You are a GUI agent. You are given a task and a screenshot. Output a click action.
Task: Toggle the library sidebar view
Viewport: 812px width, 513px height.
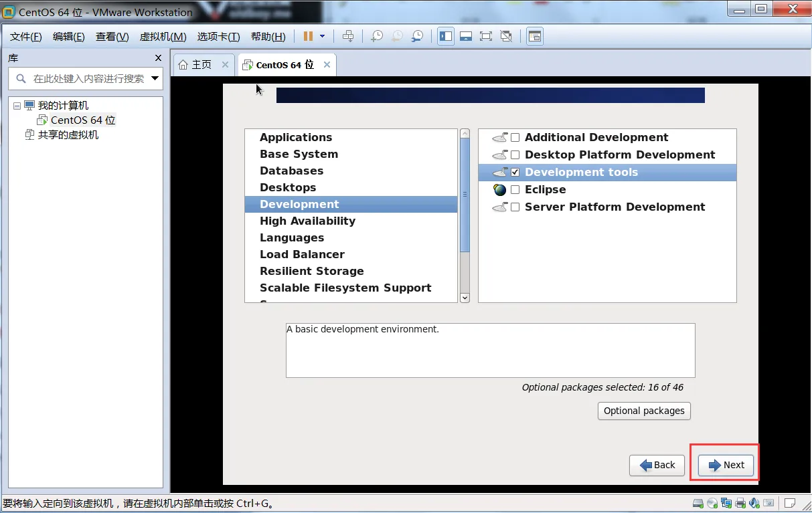[446, 36]
